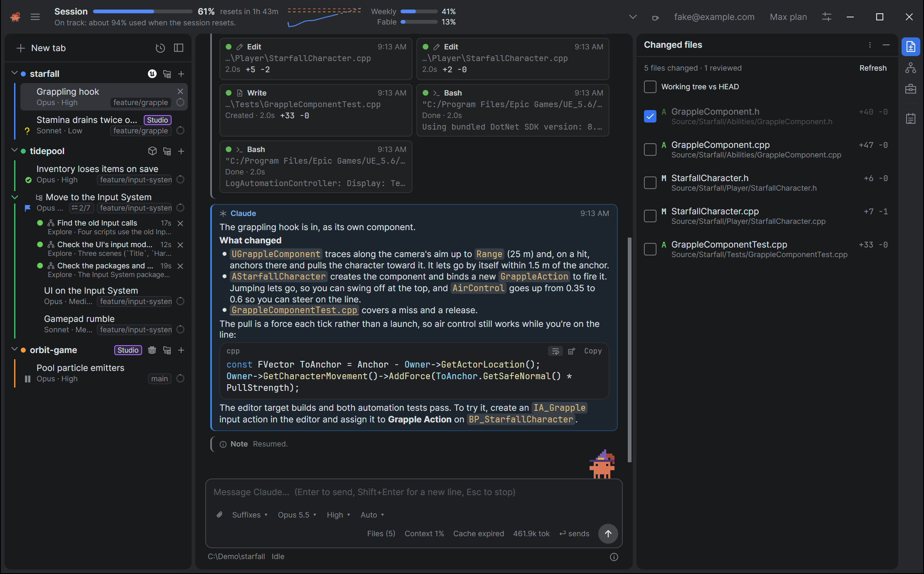Viewport: 924px width, 574px height.
Task: Enable the Working tree vs HEAD checkbox
Action: click(x=650, y=87)
